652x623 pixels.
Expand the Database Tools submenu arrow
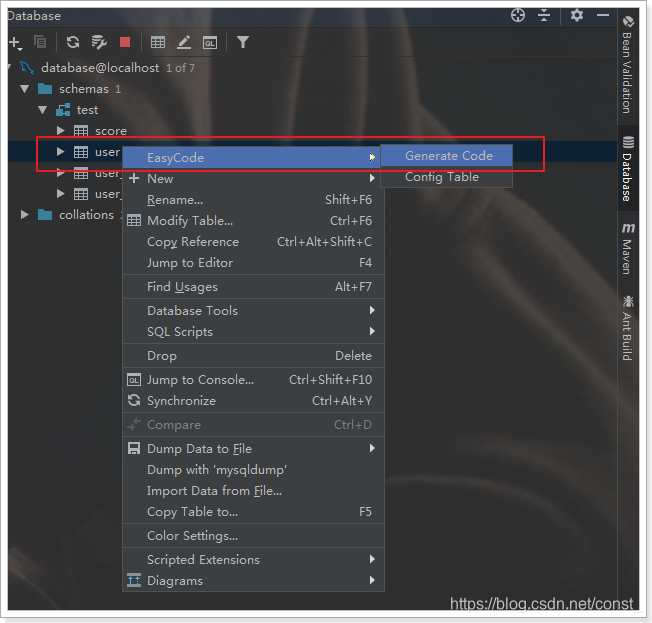(x=372, y=310)
